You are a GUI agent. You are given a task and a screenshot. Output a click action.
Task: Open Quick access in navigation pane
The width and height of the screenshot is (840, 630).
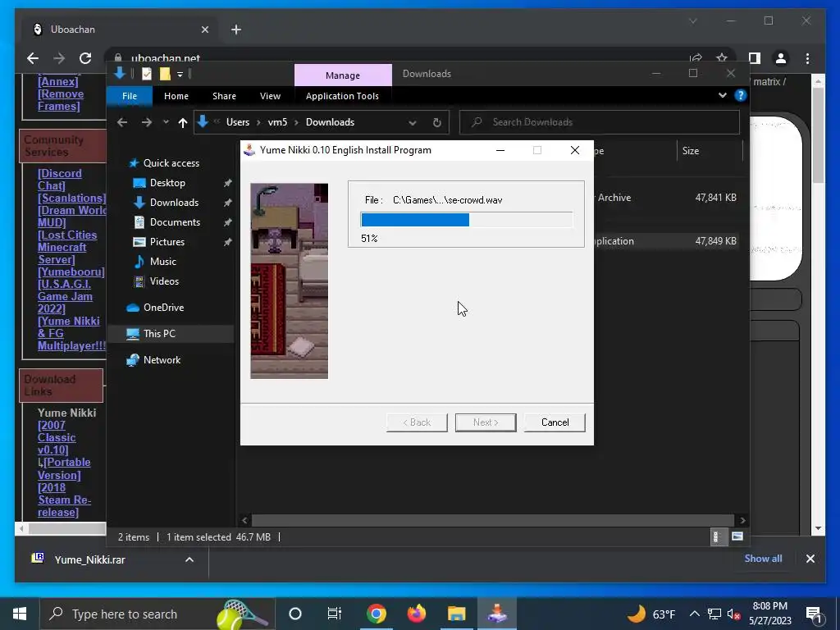[171, 163]
